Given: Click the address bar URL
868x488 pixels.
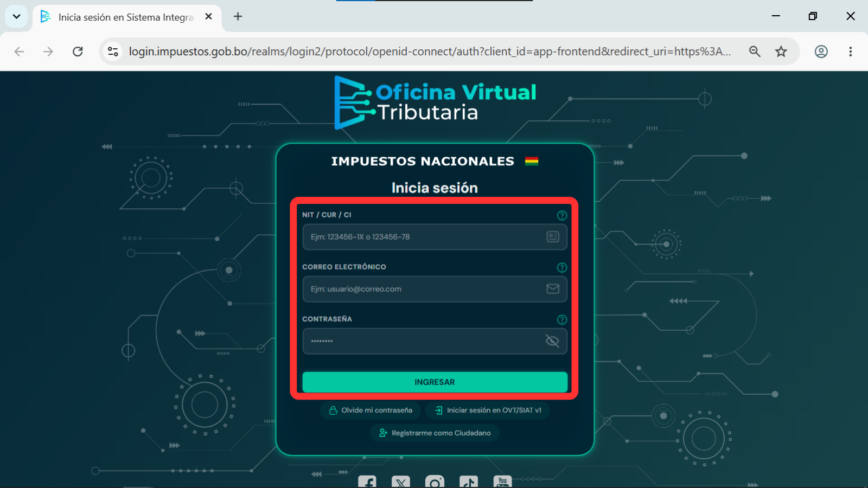Looking at the screenshot, I should point(430,52).
